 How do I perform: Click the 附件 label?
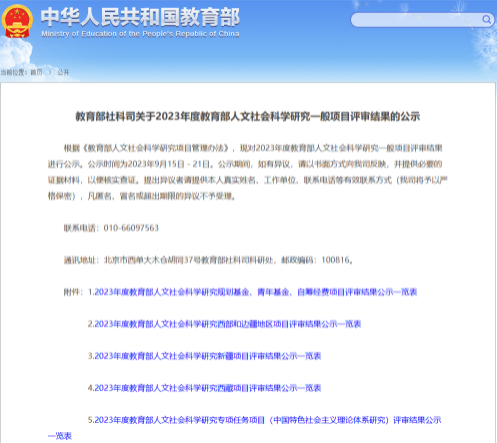pos(72,292)
